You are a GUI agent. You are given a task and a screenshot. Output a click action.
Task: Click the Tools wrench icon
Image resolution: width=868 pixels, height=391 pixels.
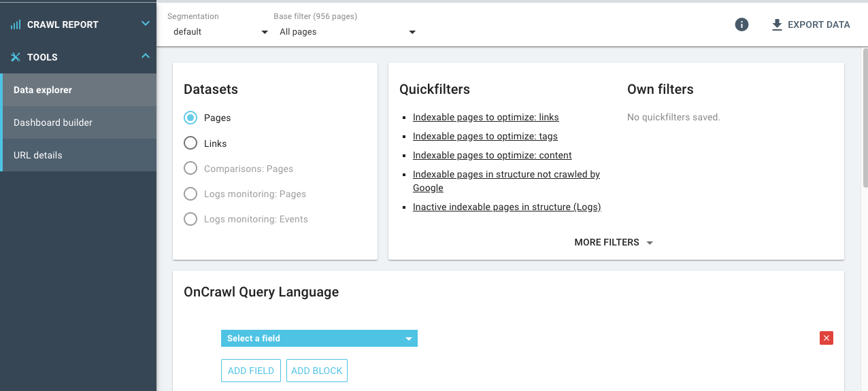click(x=16, y=57)
